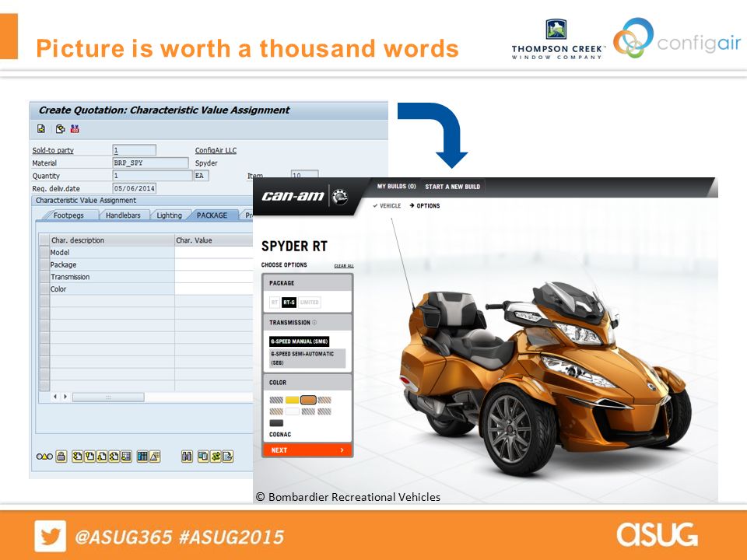Click the Sold-to party input field
This screenshot has height=560, width=747.
coord(135,150)
